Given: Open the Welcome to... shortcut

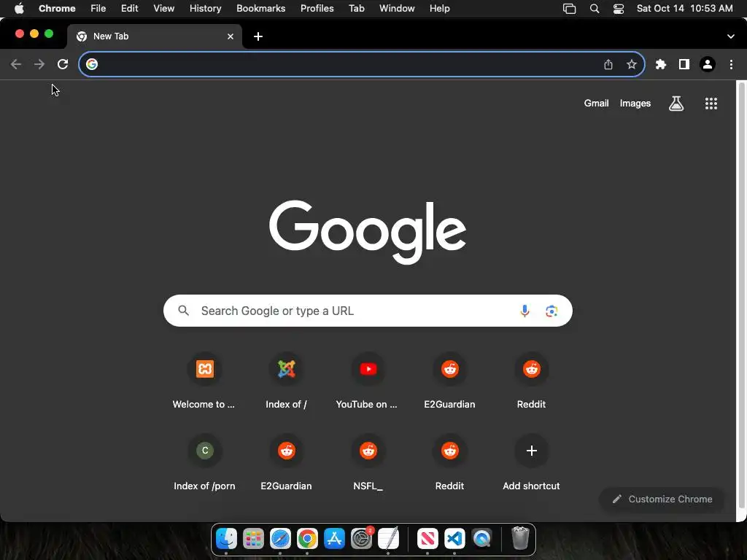Looking at the screenshot, I should point(204,382).
